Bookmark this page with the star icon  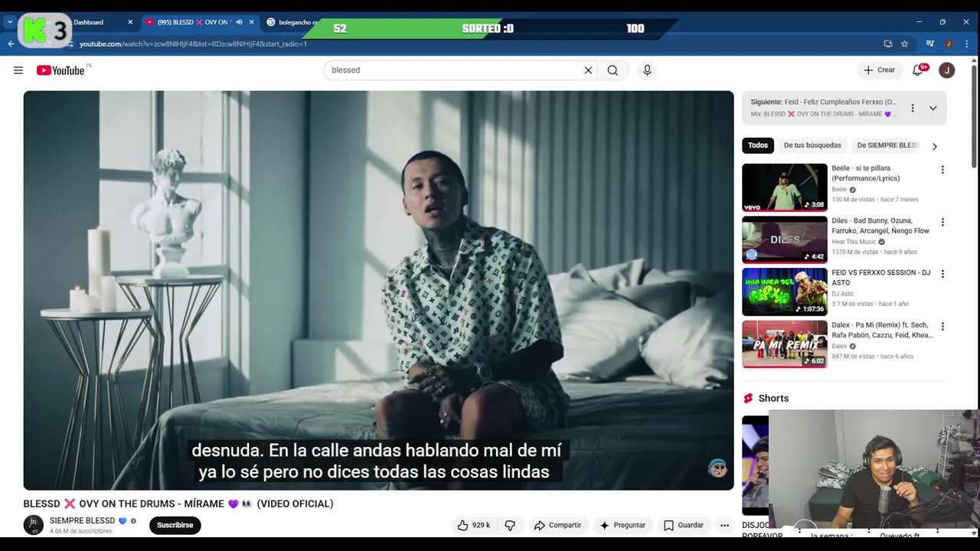(x=904, y=44)
